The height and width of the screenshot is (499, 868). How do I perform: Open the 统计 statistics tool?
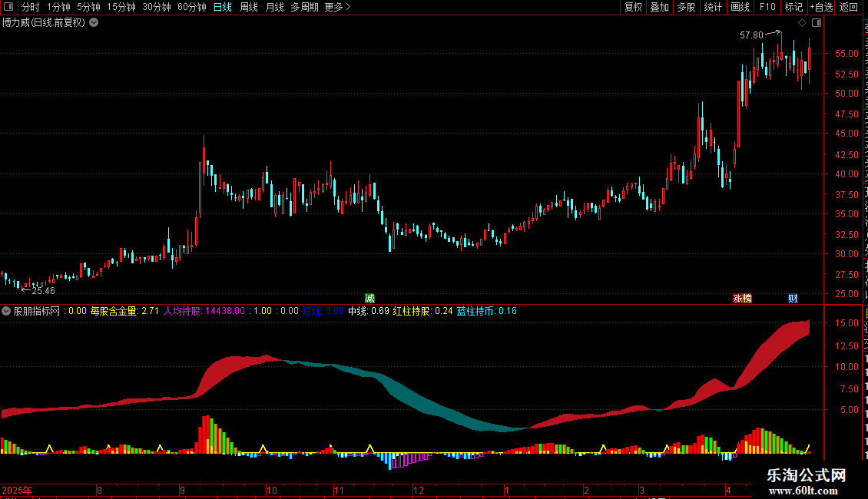712,7
